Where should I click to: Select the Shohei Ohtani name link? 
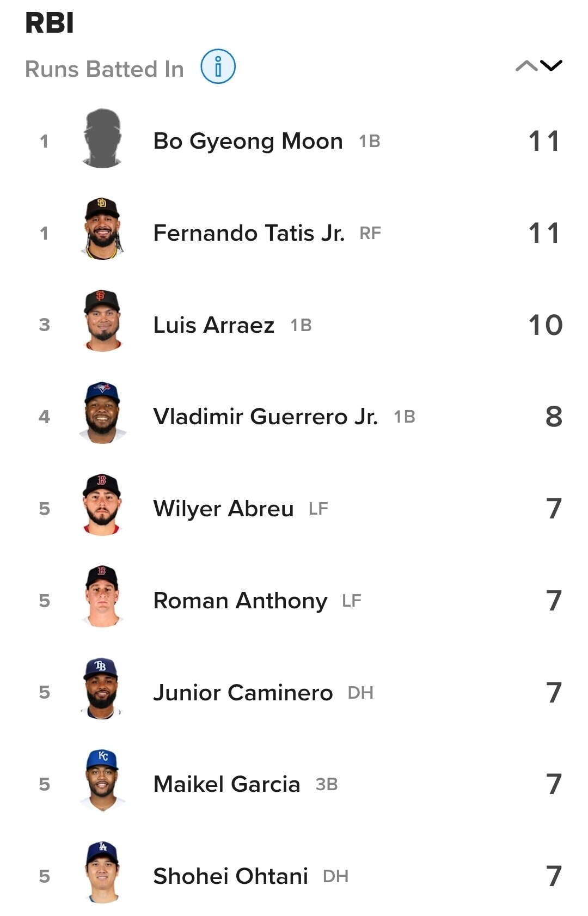pyautogui.click(x=230, y=876)
